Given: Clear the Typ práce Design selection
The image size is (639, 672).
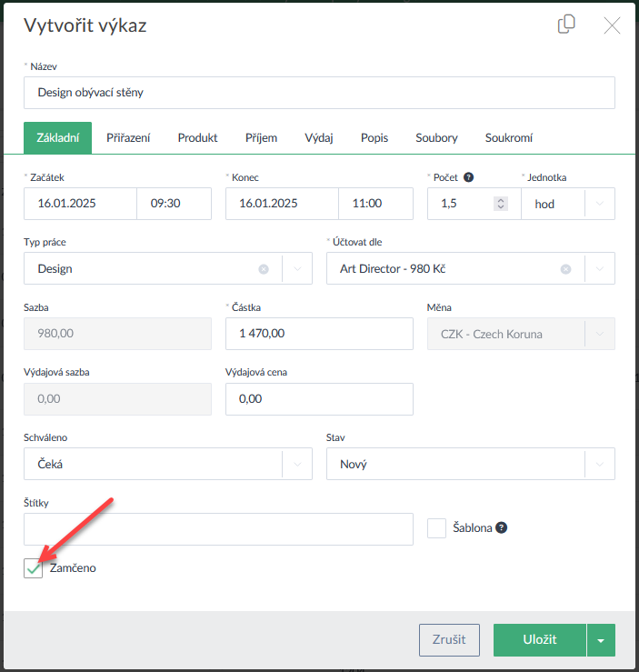Looking at the screenshot, I should pos(264,269).
